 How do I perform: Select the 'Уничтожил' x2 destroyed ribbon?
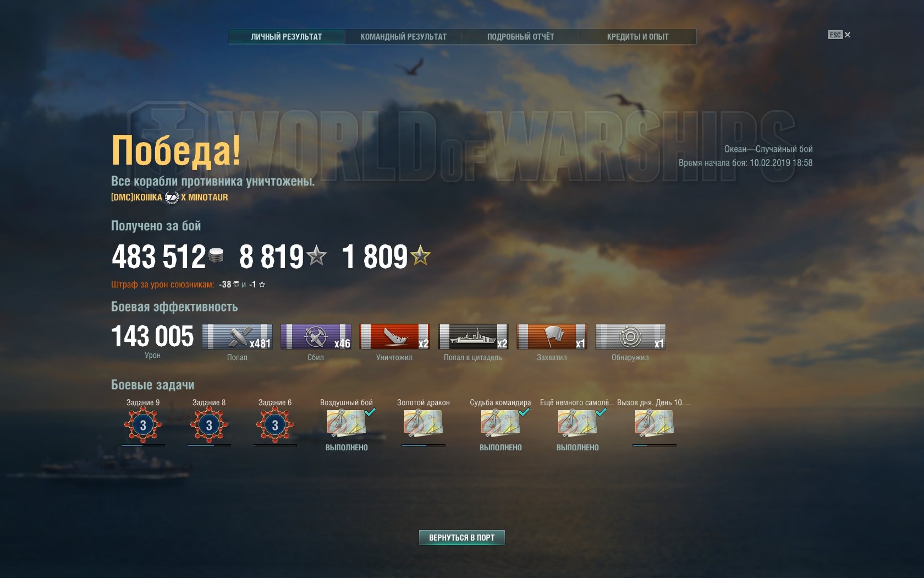pyautogui.click(x=394, y=336)
